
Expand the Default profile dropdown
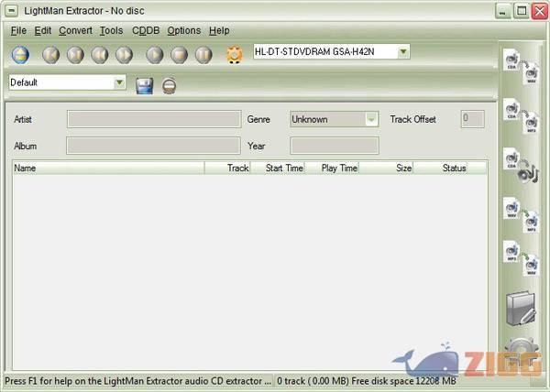(119, 82)
